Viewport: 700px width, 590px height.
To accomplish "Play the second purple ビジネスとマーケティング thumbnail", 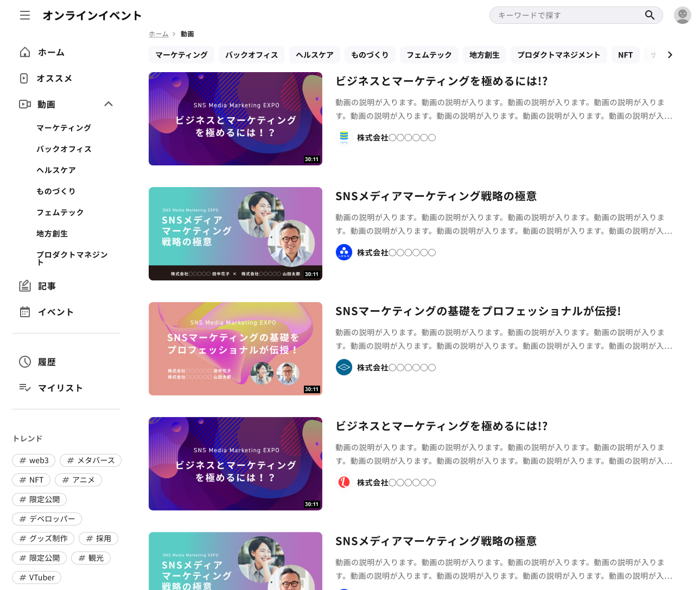I will coord(236,464).
